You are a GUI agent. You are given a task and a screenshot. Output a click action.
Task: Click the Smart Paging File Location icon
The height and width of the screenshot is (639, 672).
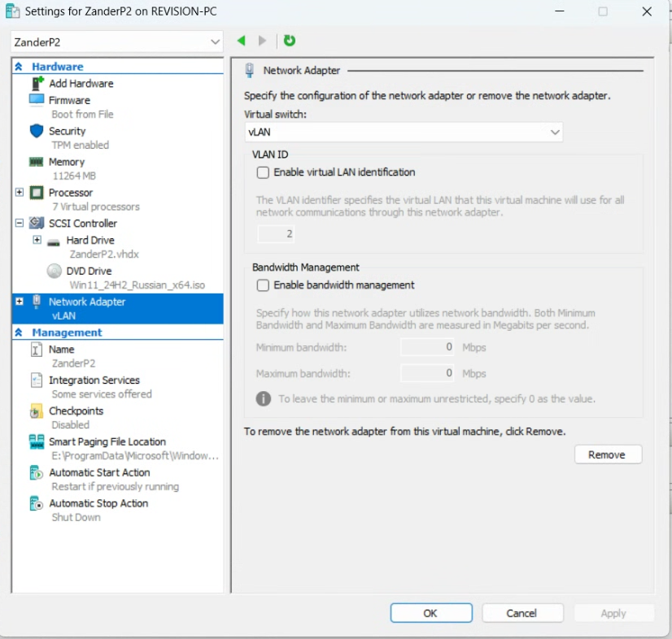click(37, 441)
